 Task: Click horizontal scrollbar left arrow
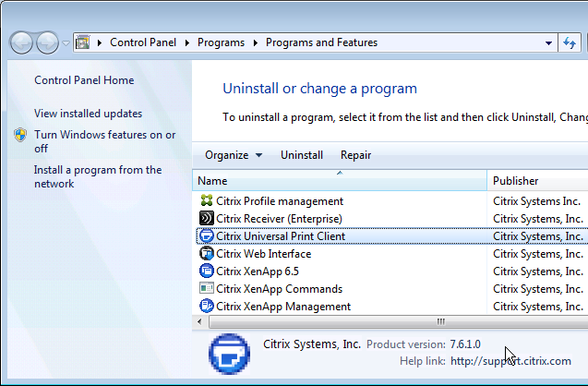coord(199,321)
